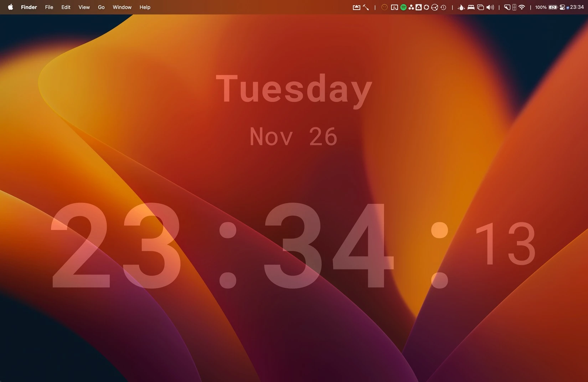Click the 100% battery percentage text
The image size is (588, 382).
541,7
